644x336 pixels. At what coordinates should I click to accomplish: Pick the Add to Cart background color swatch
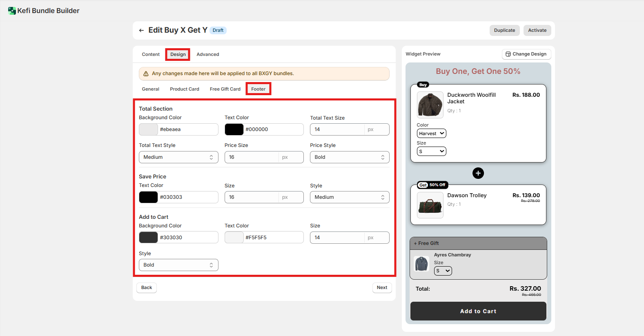point(148,238)
